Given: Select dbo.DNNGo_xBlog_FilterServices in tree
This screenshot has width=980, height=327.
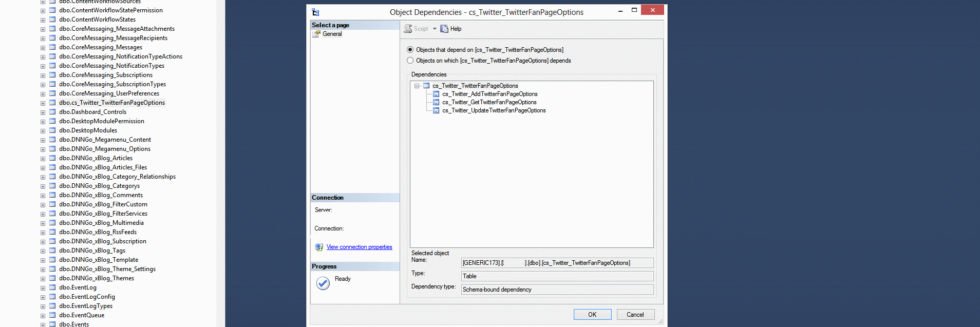Looking at the screenshot, I should [103, 214].
